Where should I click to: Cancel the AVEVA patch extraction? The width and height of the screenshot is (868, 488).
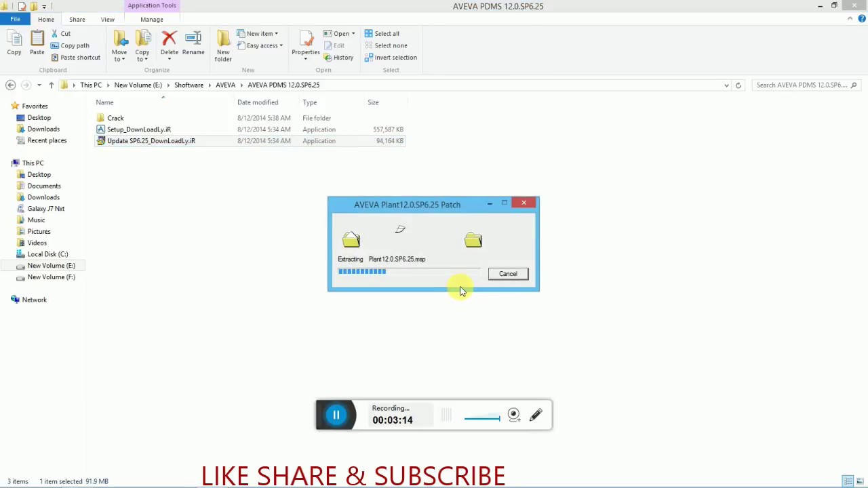coord(508,274)
